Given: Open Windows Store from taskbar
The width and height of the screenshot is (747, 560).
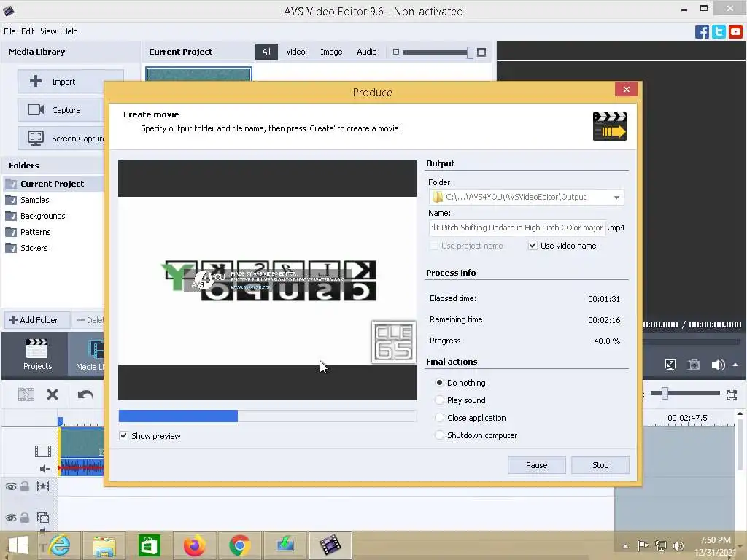Looking at the screenshot, I should point(149,545).
